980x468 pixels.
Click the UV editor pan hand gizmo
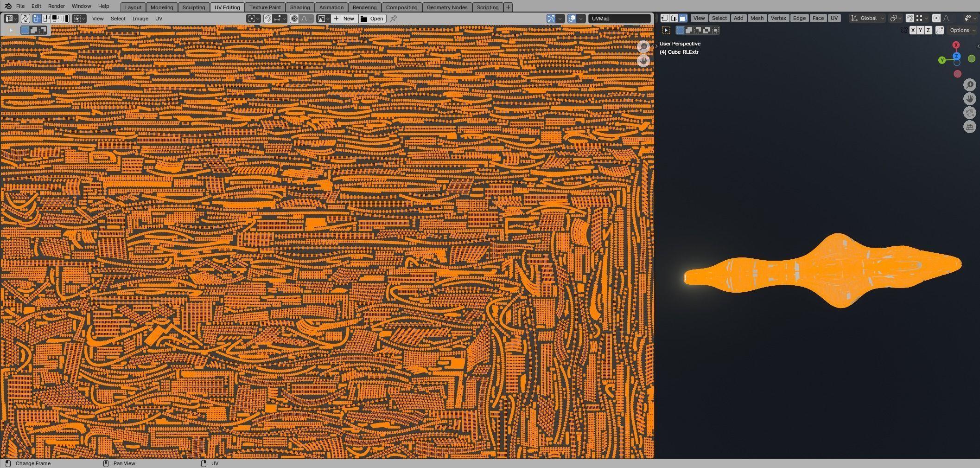[643, 61]
